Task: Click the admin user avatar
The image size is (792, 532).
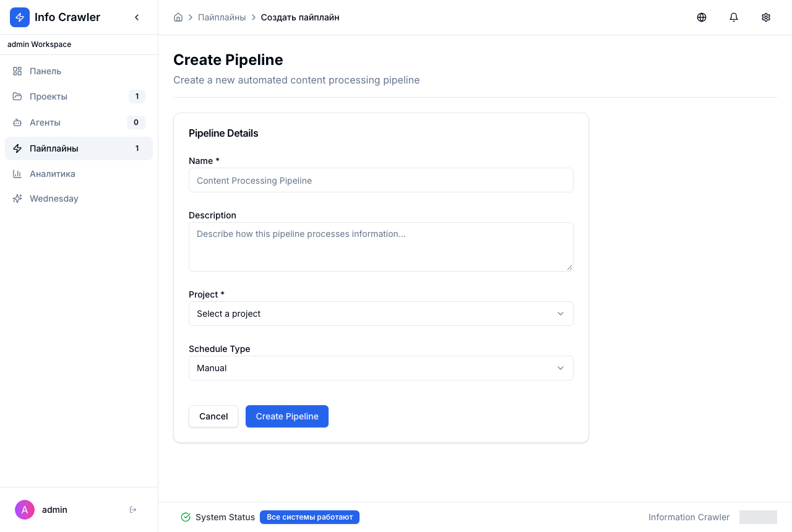Action: [25, 510]
